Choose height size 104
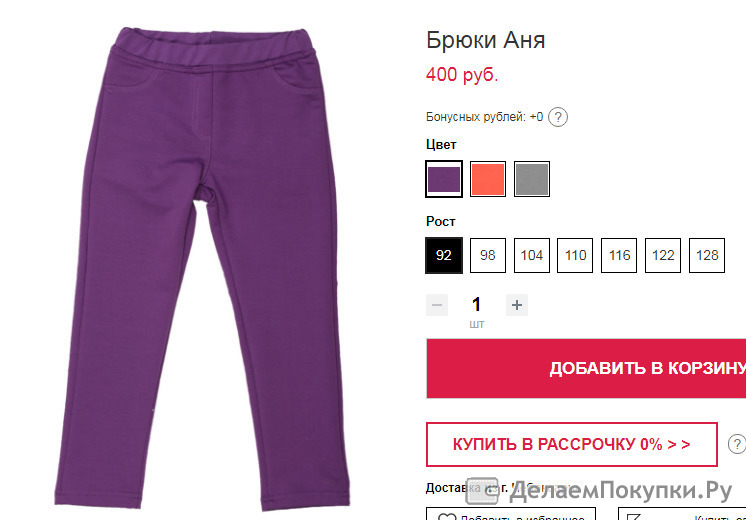The width and height of the screenshot is (746, 520). point(532,255)
